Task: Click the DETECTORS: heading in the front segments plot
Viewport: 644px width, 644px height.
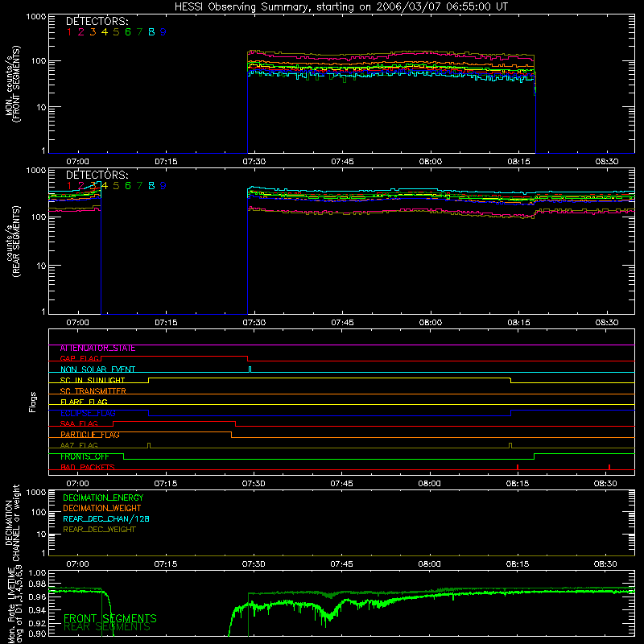Action: click(97, 21)
